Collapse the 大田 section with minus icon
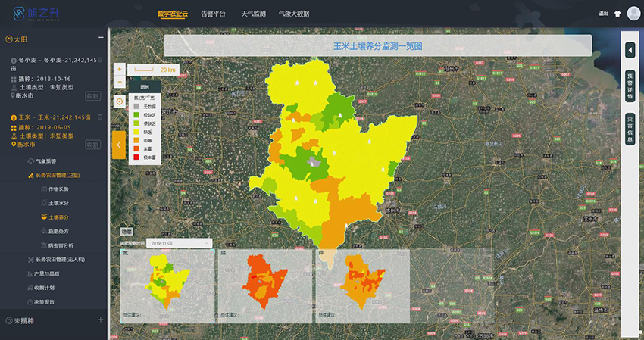The image size is (644, 340). click(x=101, y=38)
